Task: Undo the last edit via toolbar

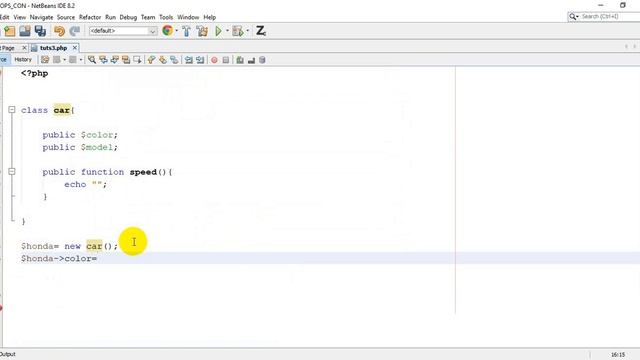Action: pos(60,31)
